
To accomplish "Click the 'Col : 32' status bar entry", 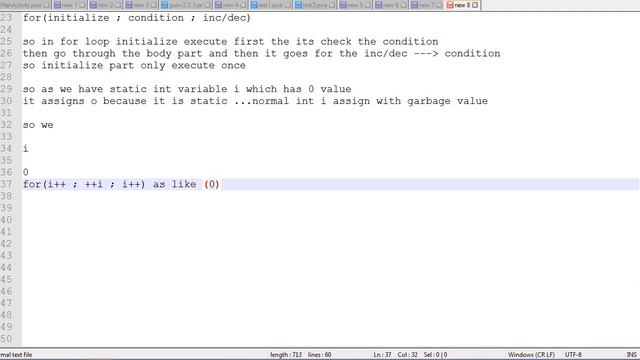I will 407,355.
